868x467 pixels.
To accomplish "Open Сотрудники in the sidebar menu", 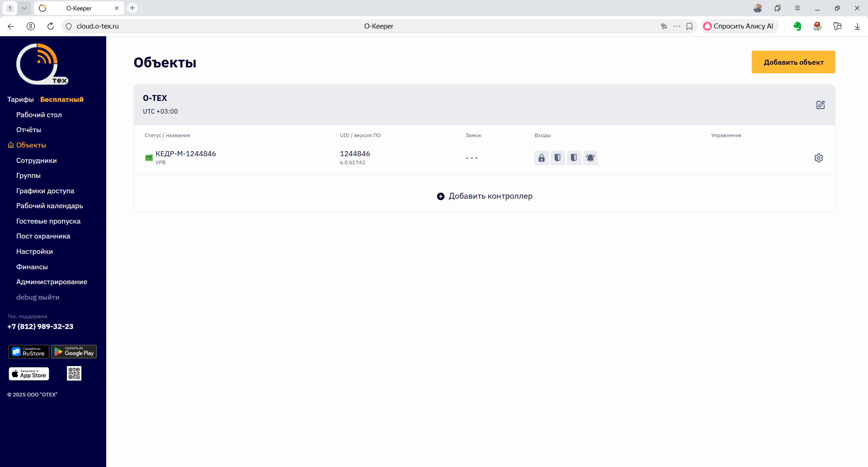I will [x=37, y=161].
